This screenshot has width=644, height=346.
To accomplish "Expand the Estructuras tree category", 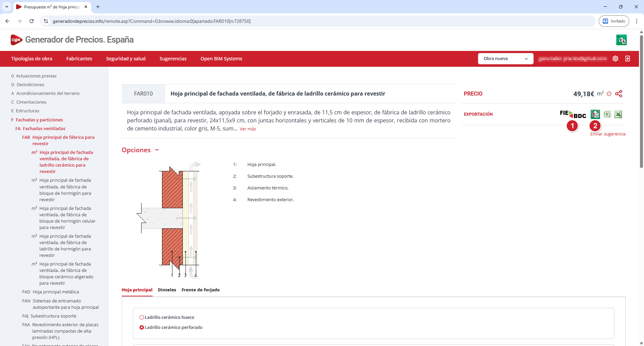I will [x=28, y=111].
